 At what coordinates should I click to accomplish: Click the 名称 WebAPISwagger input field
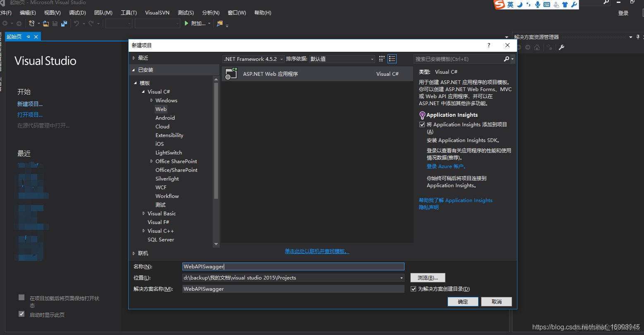point(293,267)
